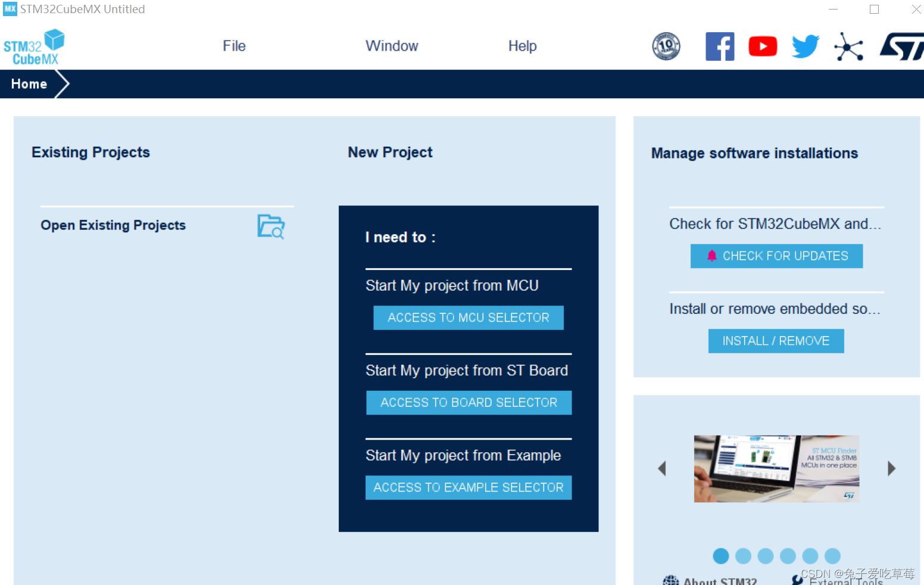The image size is (924, 585).
Task: Open the Help menu
Action: 522,46
